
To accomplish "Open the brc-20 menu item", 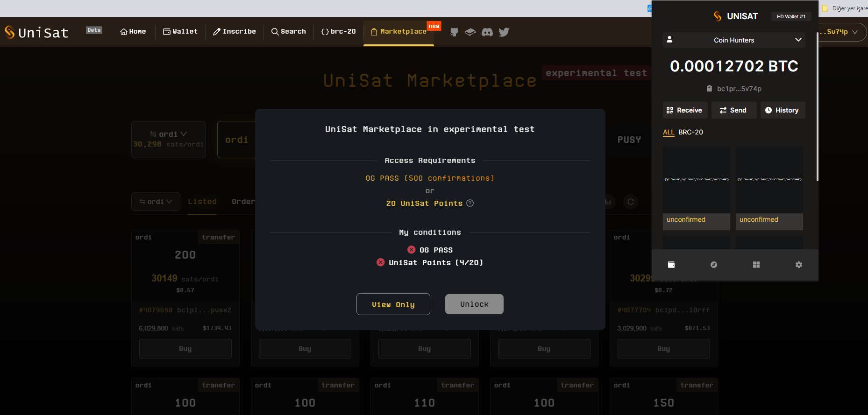I will pyautogui.click(x=339, y=32).
